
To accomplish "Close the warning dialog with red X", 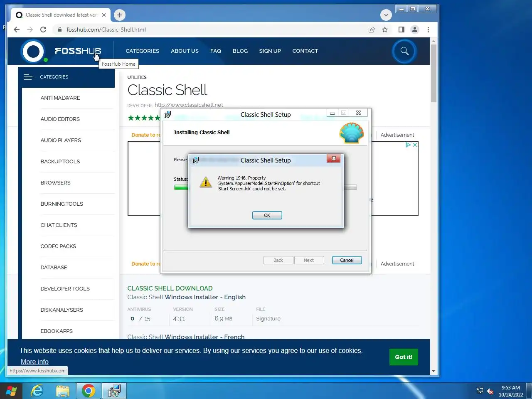I will pyautogui.click(x=333, y=158).
